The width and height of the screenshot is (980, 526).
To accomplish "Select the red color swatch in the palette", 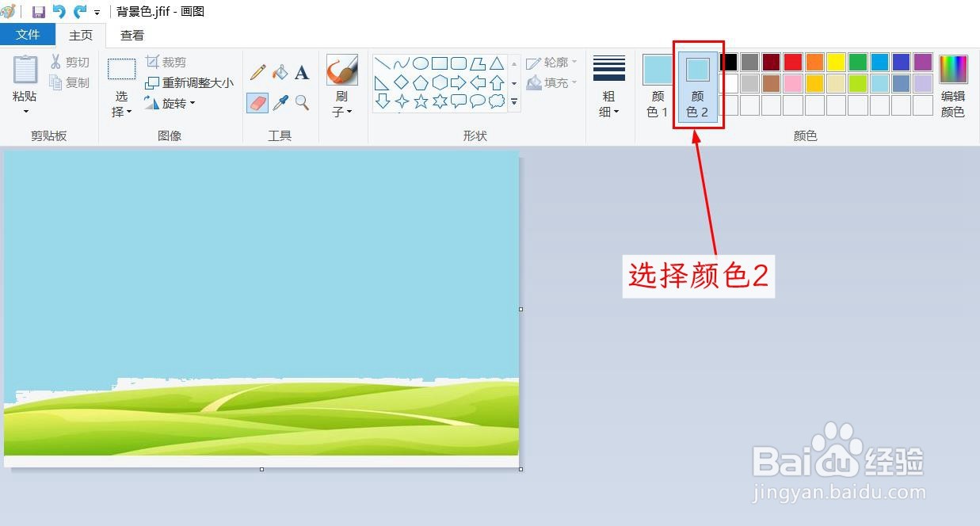I will (792, 62).
